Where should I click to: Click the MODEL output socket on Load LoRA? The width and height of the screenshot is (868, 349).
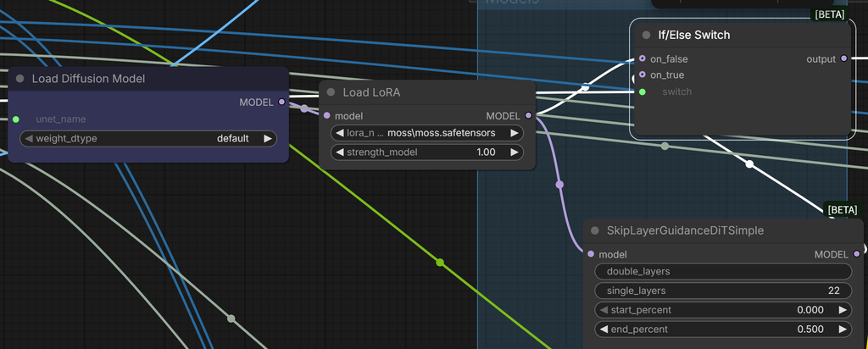528,115
